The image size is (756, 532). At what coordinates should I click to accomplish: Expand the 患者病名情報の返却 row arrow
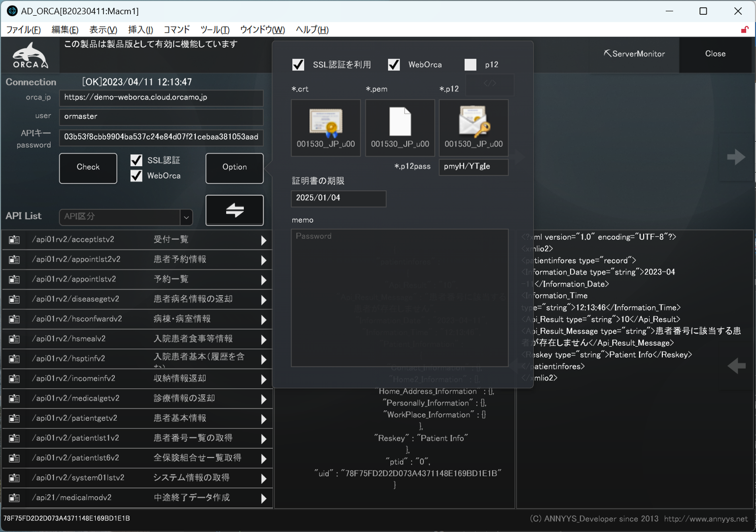[264, 300]
